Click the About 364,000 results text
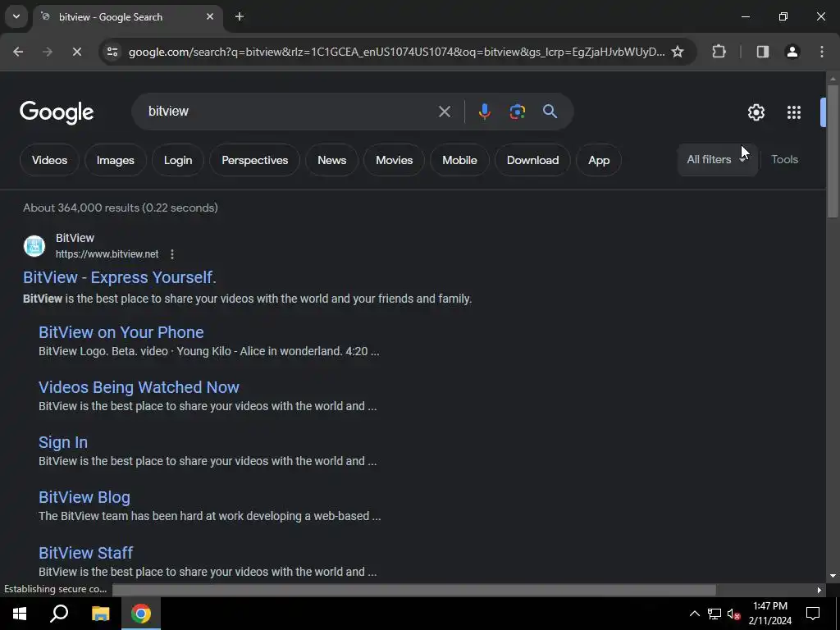The width and height of the screenshot is (840, 630). 121,208
